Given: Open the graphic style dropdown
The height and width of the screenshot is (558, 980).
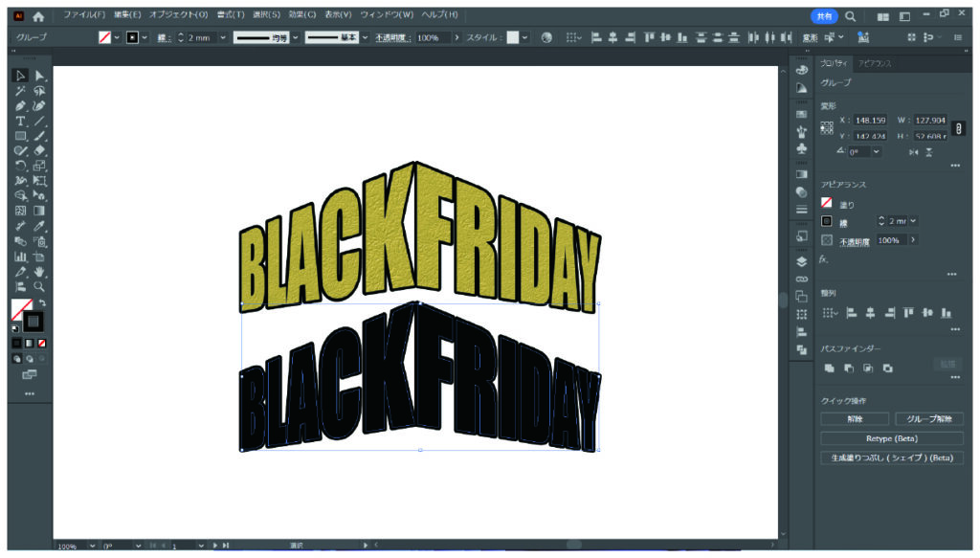Looking at the screenshot, I should pyautogui.click(x=524, y=37).
